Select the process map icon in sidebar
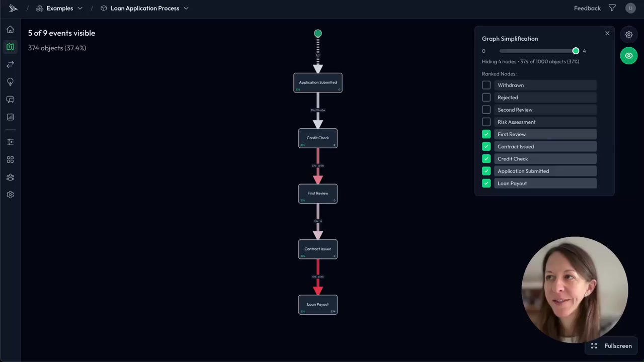This screenshot has width=644, height=362. [x=10, y=47]
